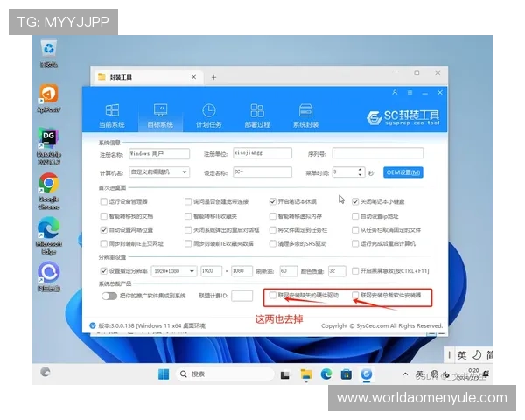
Task: Uncheck 自动设置网络位置
Action: [104, 230]
